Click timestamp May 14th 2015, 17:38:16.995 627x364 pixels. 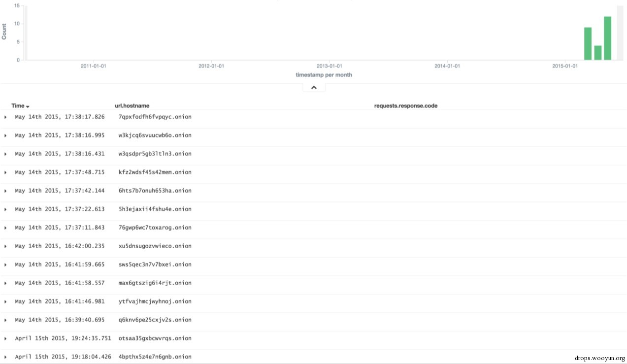(60, 135)
